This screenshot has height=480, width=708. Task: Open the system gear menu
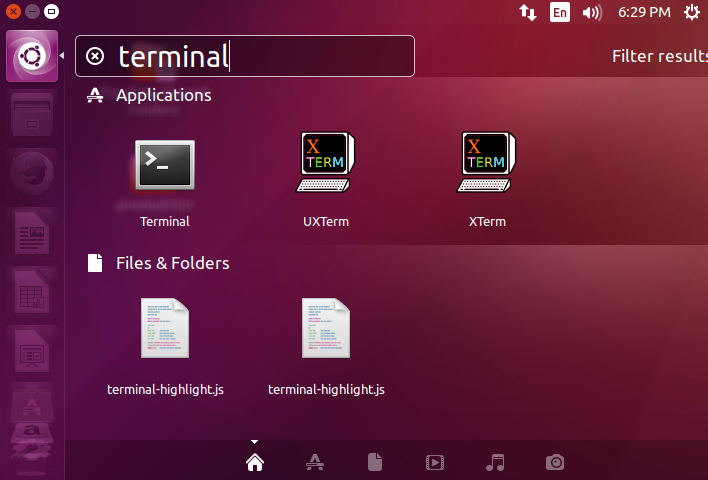[691, 13]
